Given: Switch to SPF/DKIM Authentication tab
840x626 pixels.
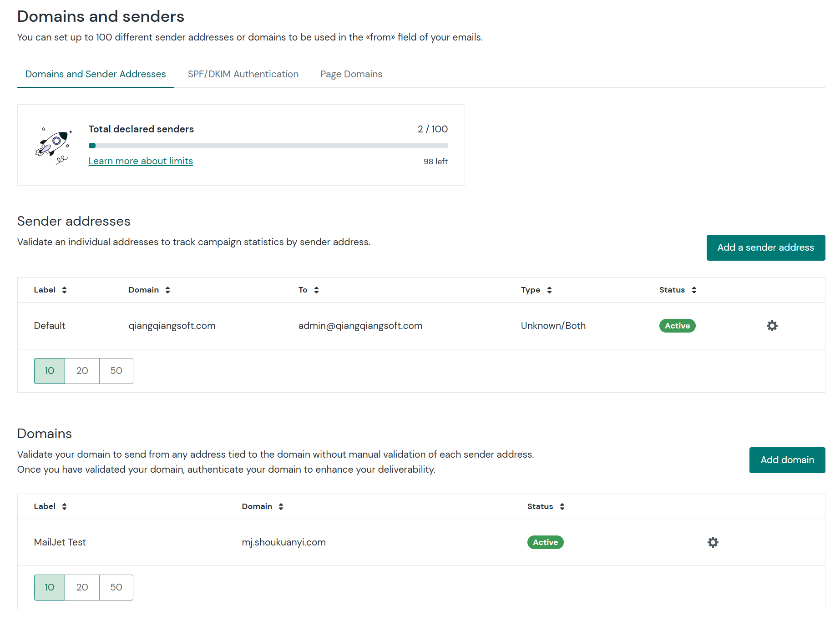Looking at the screenshot, I should pyautogui.click(x=243, y=74).
